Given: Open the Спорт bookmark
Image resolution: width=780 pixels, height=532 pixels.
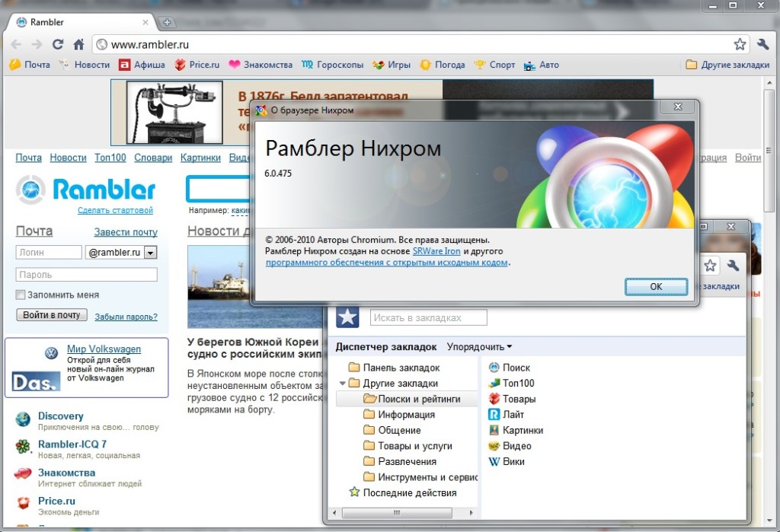Looking at the screenshot, I should (494, 65).
